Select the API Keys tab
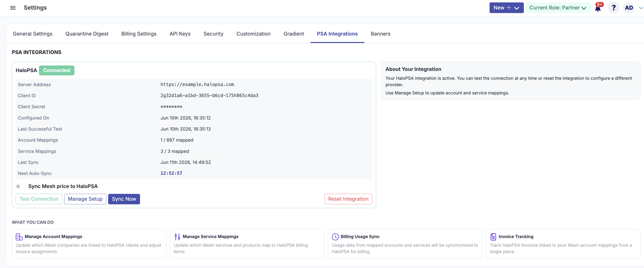The height and width of the screenshot is (268, 644). coord(180,34)
